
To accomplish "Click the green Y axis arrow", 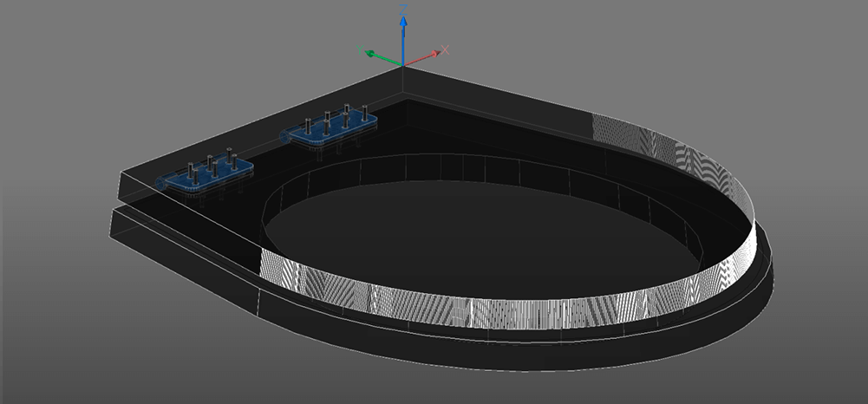I will [383, 58].
